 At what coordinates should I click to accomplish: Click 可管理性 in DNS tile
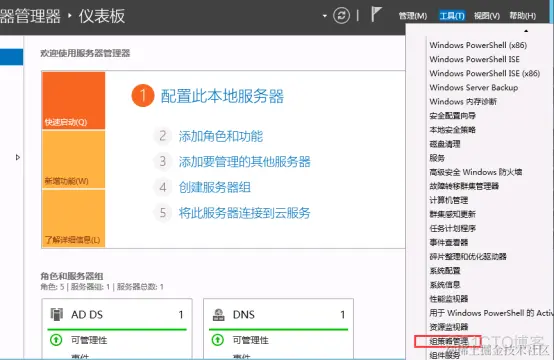click(251, 340)
